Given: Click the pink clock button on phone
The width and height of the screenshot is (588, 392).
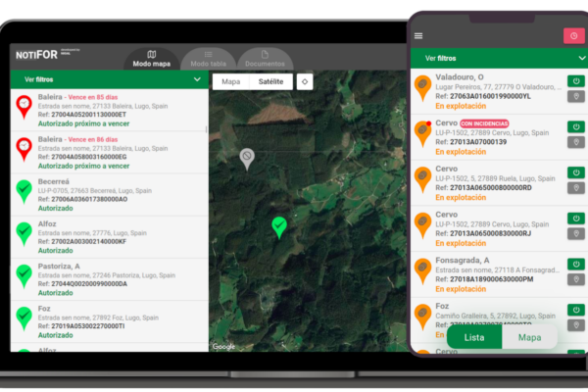Looking at the screenshot, I should pyautogui.click(x=573, y=36).
